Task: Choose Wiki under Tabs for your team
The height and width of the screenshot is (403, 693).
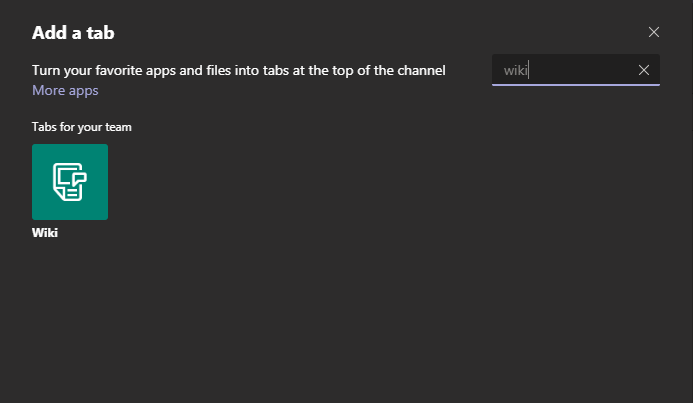Action: tap(70, 182)
